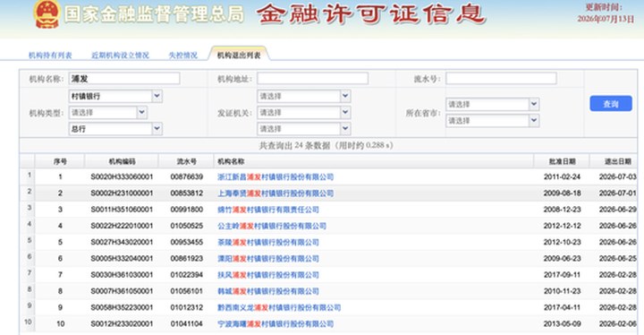The height and width of the screenshot is (335, 644).
Task: Click into the 流水号 search field
Action: pyautogui.click(x=501, y=79)
